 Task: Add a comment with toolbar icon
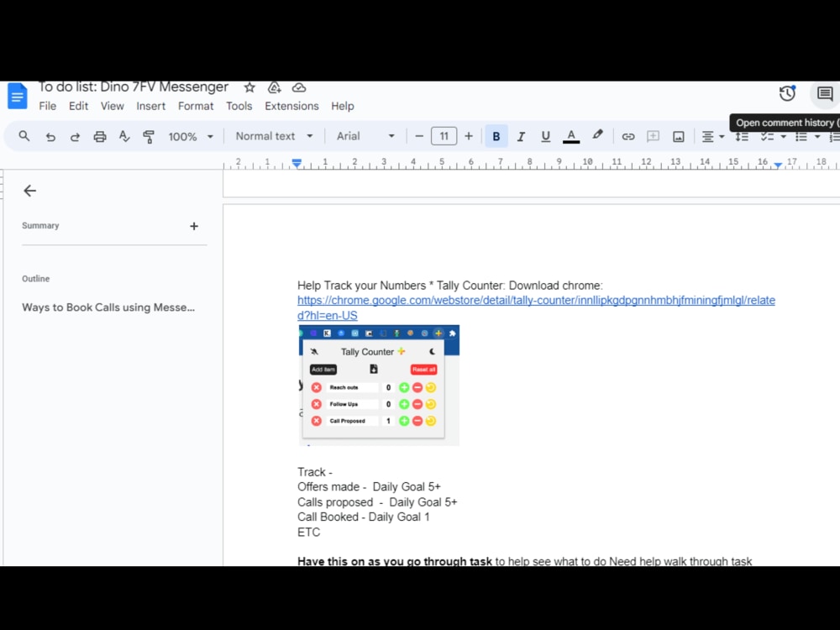click(x=653, y=137)
